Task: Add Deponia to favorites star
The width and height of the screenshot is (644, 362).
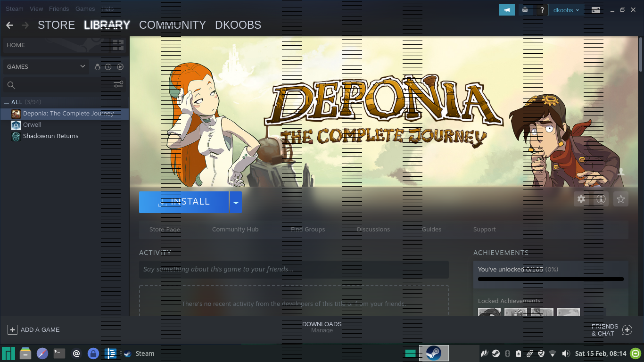Action: pos(621,199)
